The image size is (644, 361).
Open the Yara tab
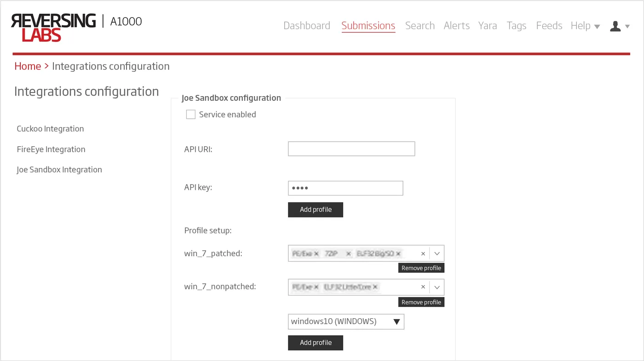487,26
